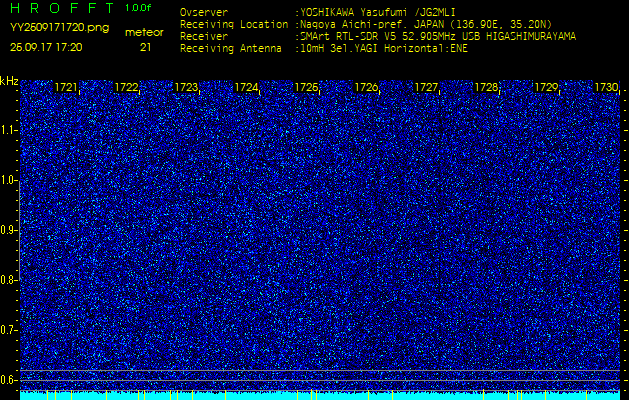Screen dimensions: 629x400
Task: Click the vertical gray range bar beside 0.9
Action: coord(19,230)
